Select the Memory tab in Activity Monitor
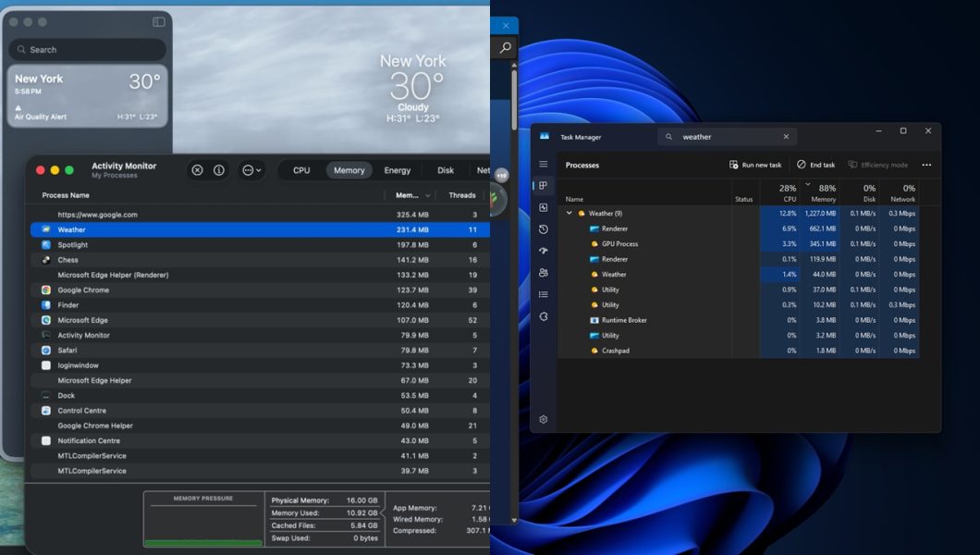 point(349,170)
